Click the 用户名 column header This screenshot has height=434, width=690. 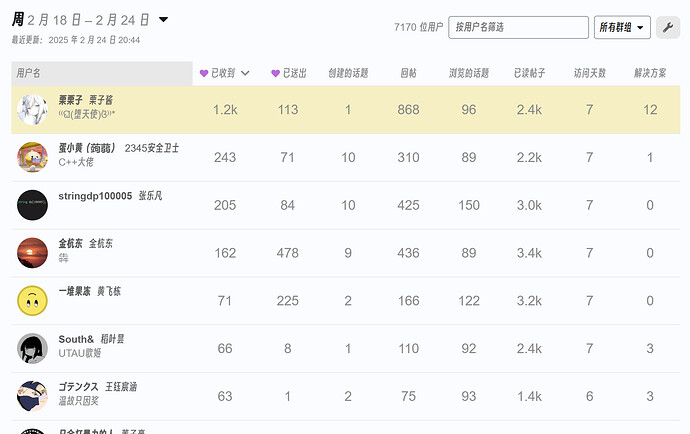[102, 73]
